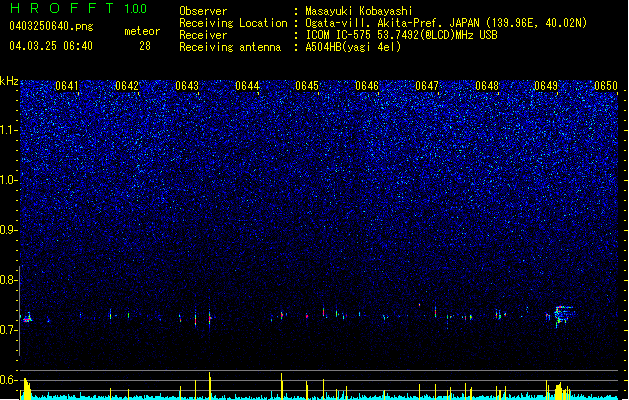Click the 0649 time marker
This screenshot has width=629, height=400.
pyautogui.click(x=546, y=86)
